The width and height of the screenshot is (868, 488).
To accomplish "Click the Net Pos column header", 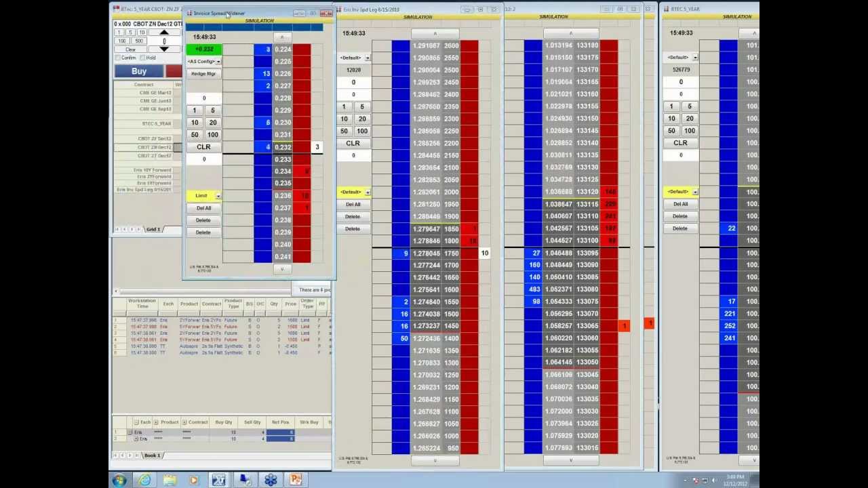I will point(281,422).
